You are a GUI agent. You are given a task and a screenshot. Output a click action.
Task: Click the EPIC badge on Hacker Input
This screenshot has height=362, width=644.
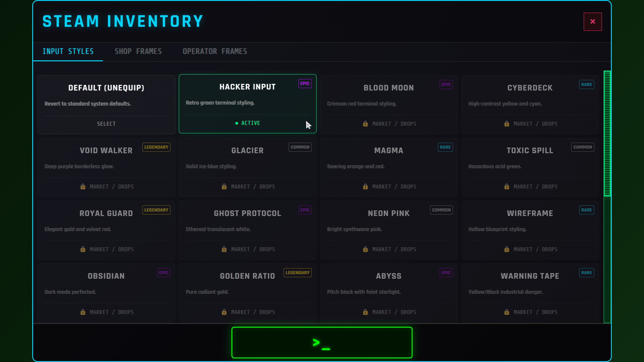[305, 83]
